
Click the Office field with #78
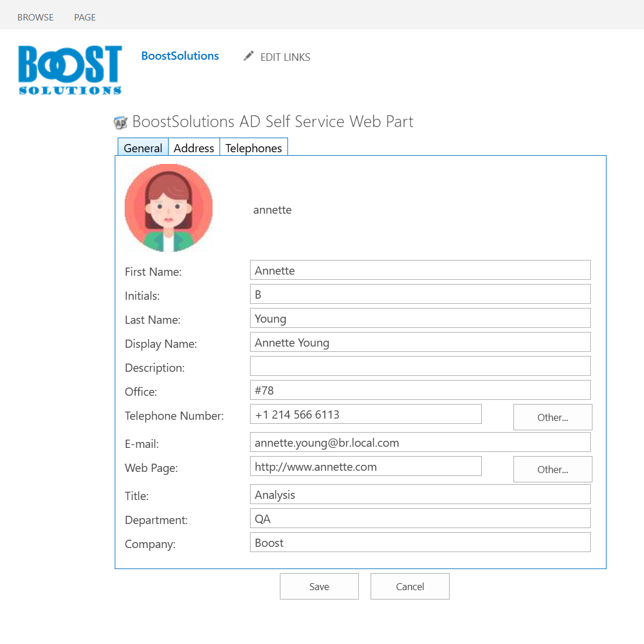point(420,390)
